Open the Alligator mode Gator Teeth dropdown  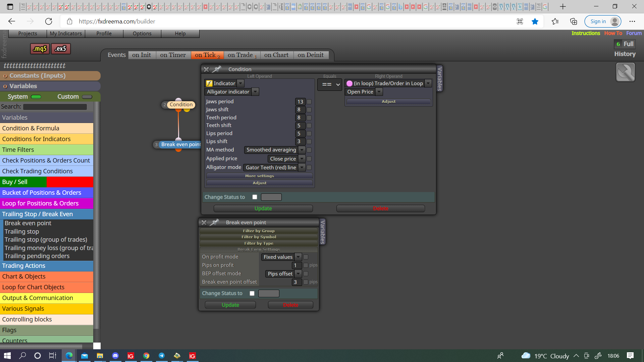coord(302,167)
